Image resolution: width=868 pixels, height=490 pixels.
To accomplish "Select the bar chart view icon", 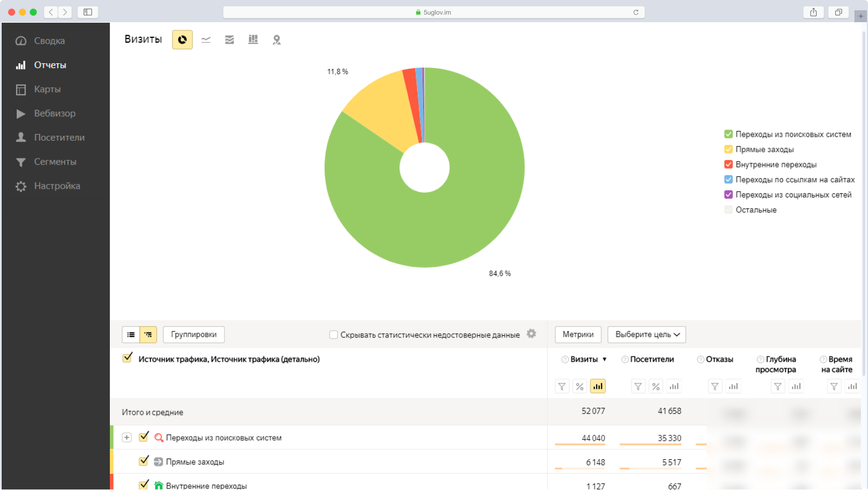I will click(253, 39).
